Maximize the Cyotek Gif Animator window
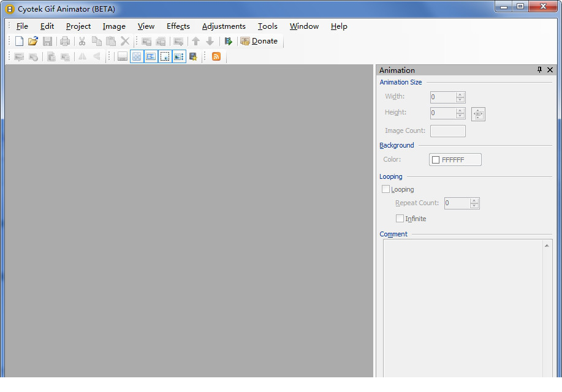Image resolution: width=562 pixels, height=392 pixels. (520, 7)
